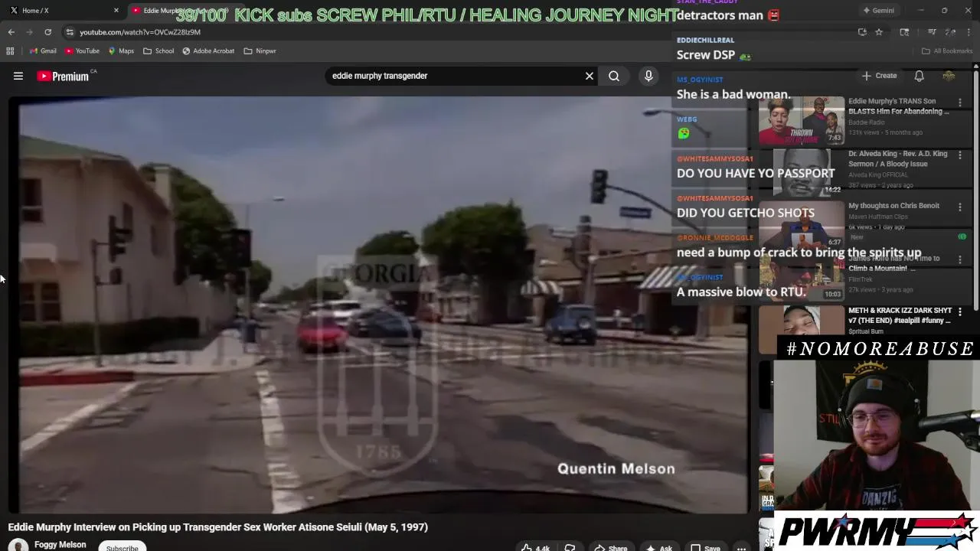Open options for 'Eddie Murphy's TRANS Son' video

pos(960,103)
